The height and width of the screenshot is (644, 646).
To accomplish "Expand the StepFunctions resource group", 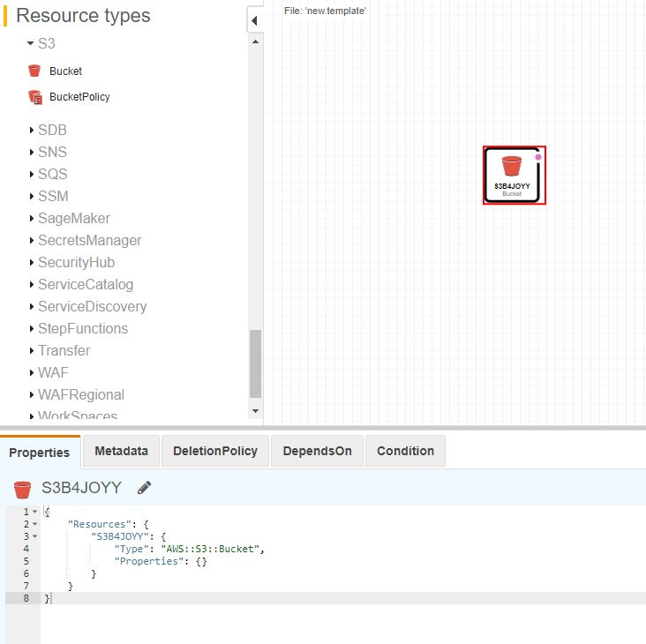I will tap(31, 329).
